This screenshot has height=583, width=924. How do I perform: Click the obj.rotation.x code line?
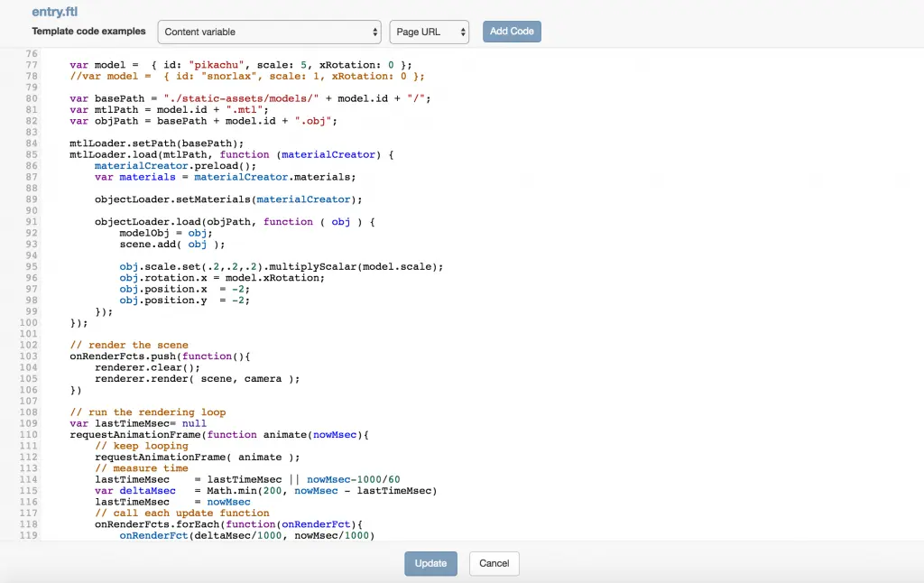pos(221,278)
